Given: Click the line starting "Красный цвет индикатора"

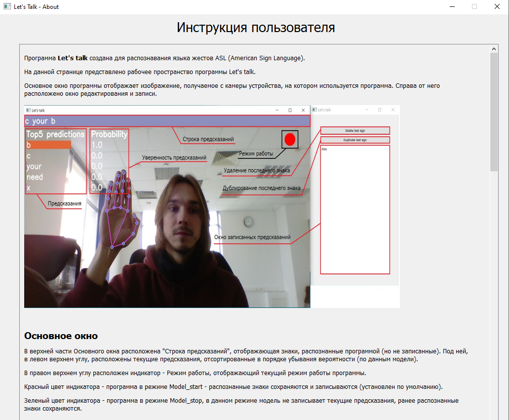Looking at the screenshot, I should tap(233, 387).
